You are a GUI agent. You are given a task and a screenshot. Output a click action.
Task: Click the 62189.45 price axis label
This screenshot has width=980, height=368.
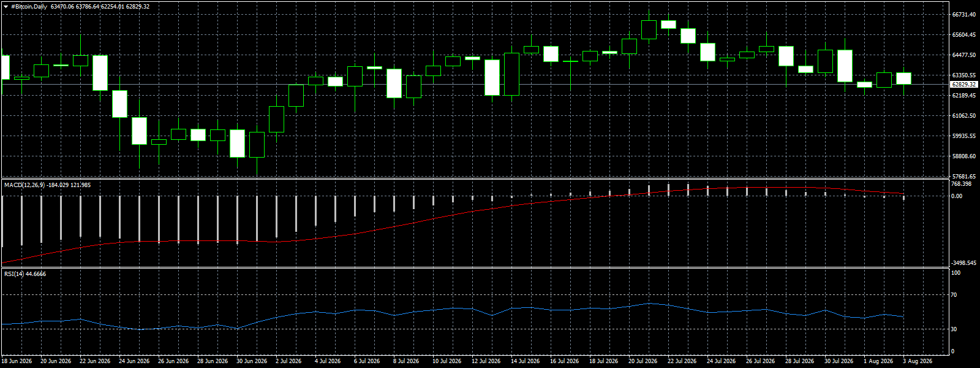pyautogui.click(x=964, y=96)
